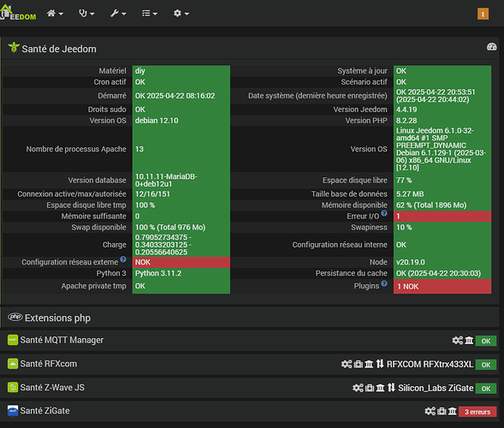Viewport: 504px width, 428px height.
Task: Open MQTT Manager configuration gears icon
Action: pyautogui.click(x=458, y=340)
